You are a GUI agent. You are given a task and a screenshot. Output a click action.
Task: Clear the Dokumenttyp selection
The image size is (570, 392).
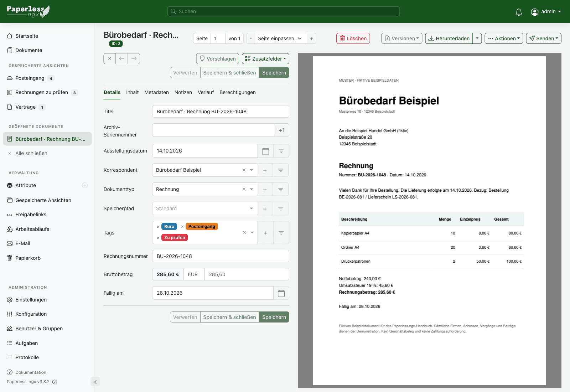tap(244, 189)
